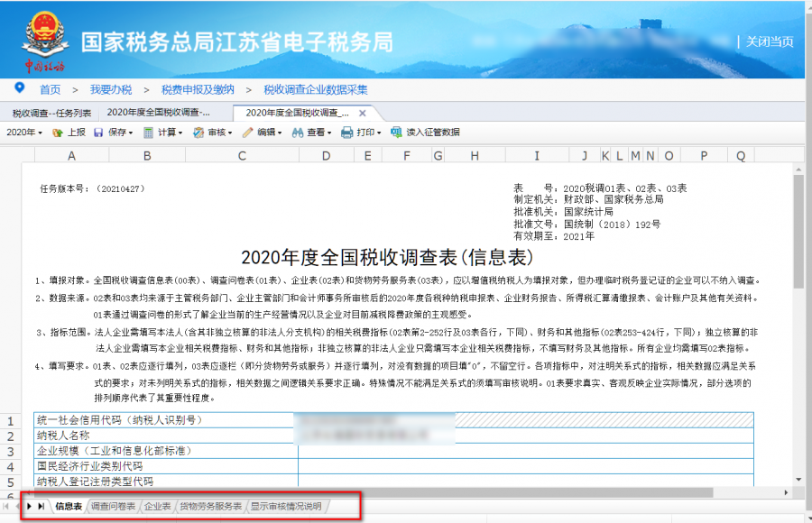Screen dimensions: 812x523
Task: Go to the next sheet tab arrow
Action: [x=30, y=506]
